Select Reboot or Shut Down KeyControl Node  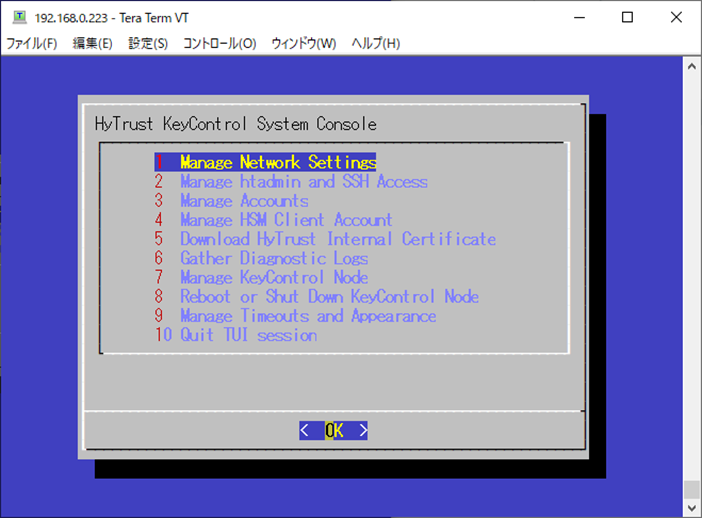(317, 297)
